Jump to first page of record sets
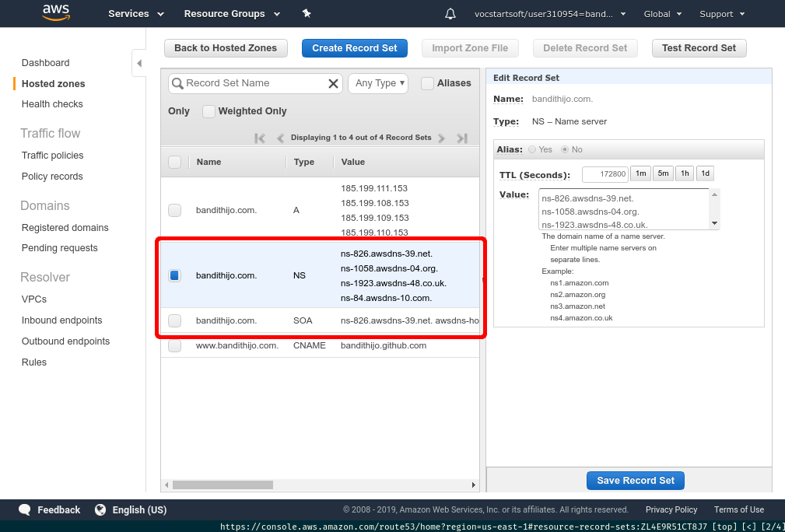Viewport: 785px width, 532px height. coord(260,138)
